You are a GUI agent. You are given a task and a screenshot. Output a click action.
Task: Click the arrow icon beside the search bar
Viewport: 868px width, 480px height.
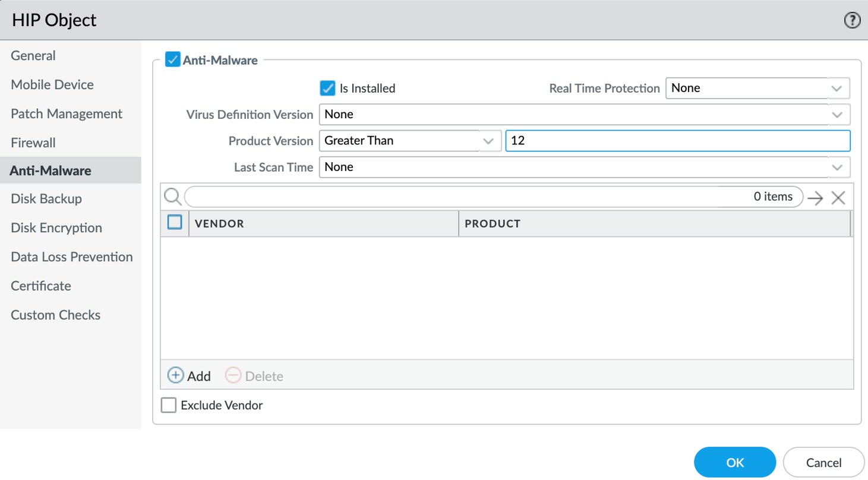tap(816, 198)
